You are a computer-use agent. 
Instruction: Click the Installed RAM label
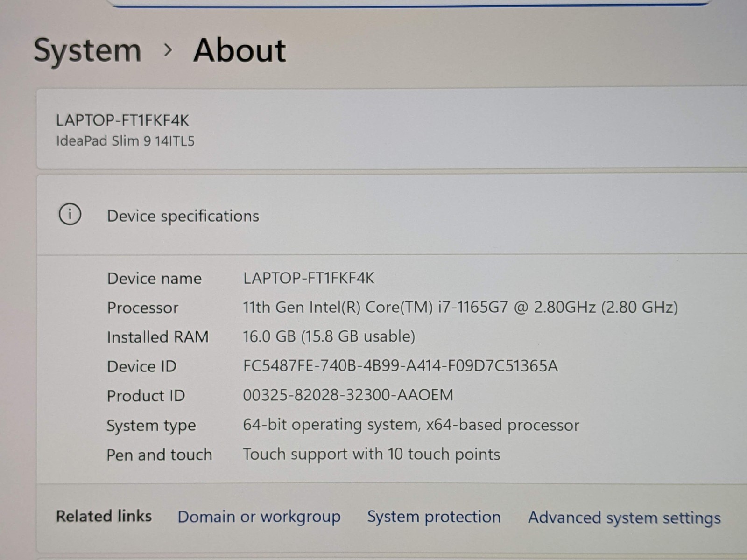[x=157, y=337]
